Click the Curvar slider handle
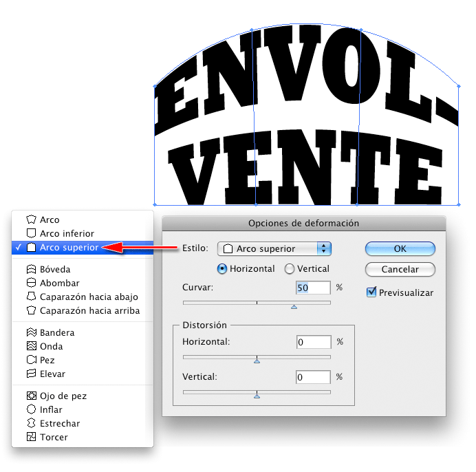The image size is (476, 472). pos(294,307)
